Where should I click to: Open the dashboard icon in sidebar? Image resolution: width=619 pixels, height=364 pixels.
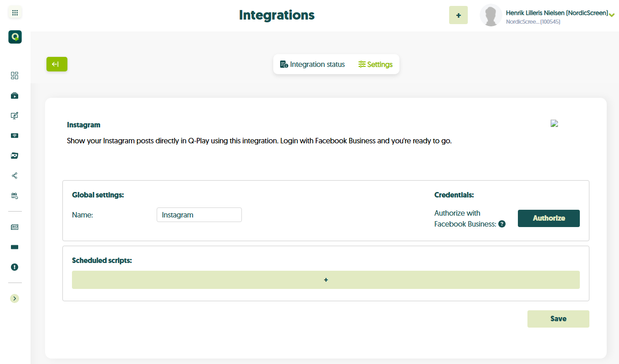pyautogui.click(x=15, y=76)
